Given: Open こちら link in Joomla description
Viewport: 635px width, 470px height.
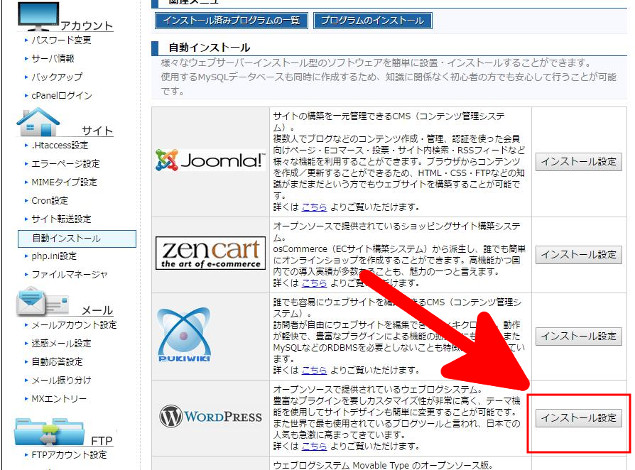Looking at the screenshot, I should (314, 207).
